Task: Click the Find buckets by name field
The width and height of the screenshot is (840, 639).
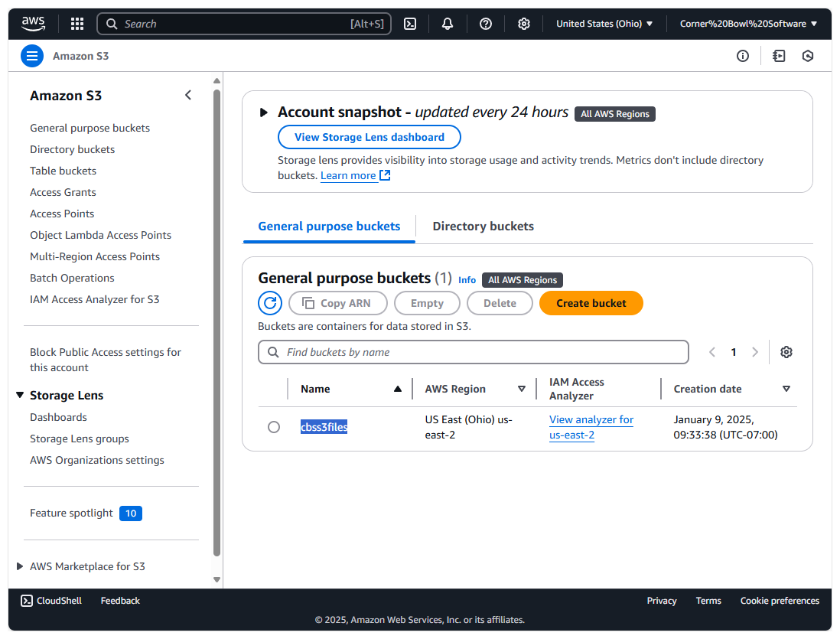Action: coord(474,352)
